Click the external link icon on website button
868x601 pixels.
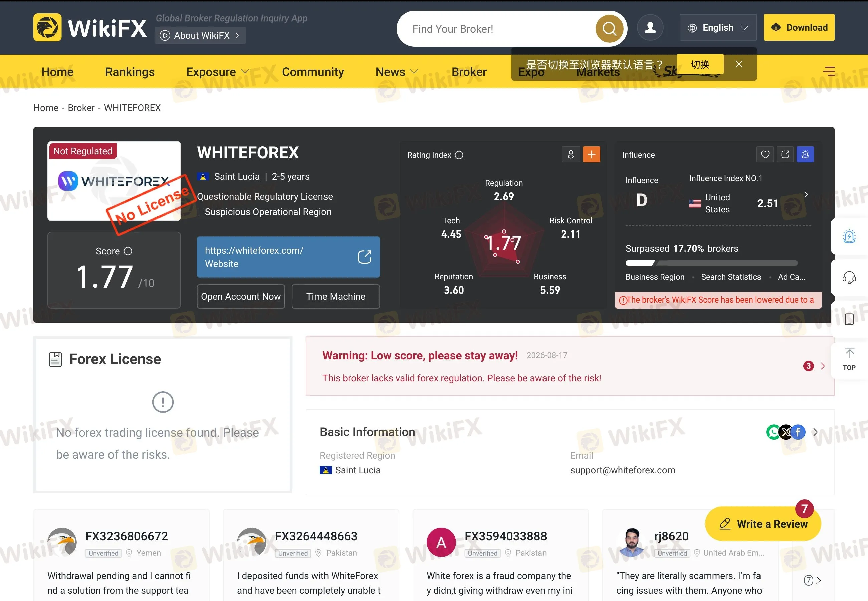point(364,257)
